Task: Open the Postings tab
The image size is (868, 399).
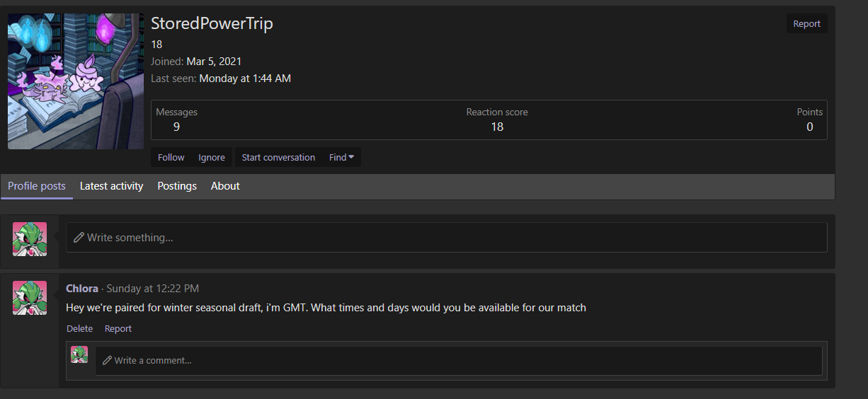Action: pos(177,186)
